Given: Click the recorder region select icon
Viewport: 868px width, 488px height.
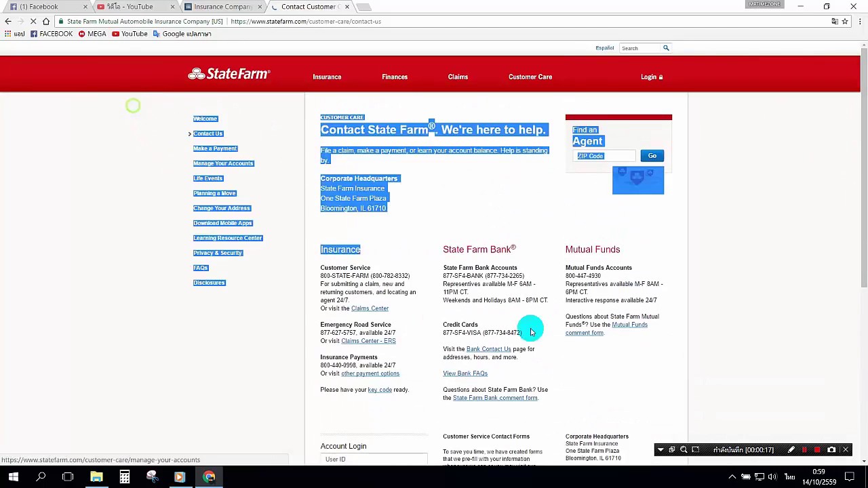Looking at the screenshot, I should pos(695,449).
